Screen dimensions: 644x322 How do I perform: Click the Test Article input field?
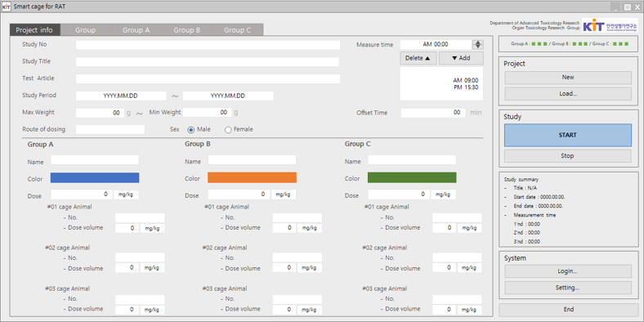tap(208, 78)
